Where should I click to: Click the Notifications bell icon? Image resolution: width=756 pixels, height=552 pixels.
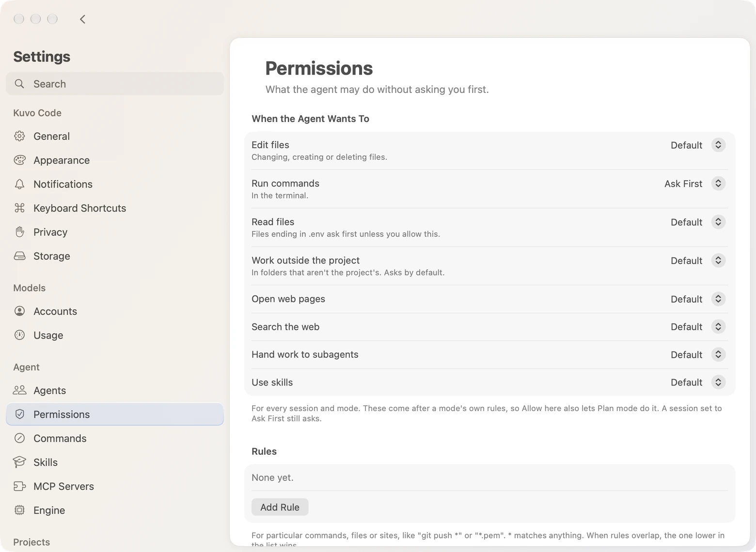[19, 184]
